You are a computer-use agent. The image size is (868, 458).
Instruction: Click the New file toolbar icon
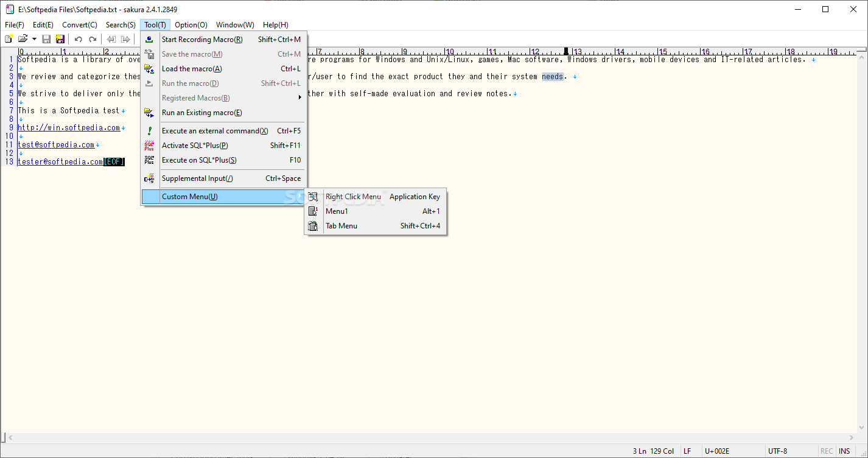coord(9,39)
